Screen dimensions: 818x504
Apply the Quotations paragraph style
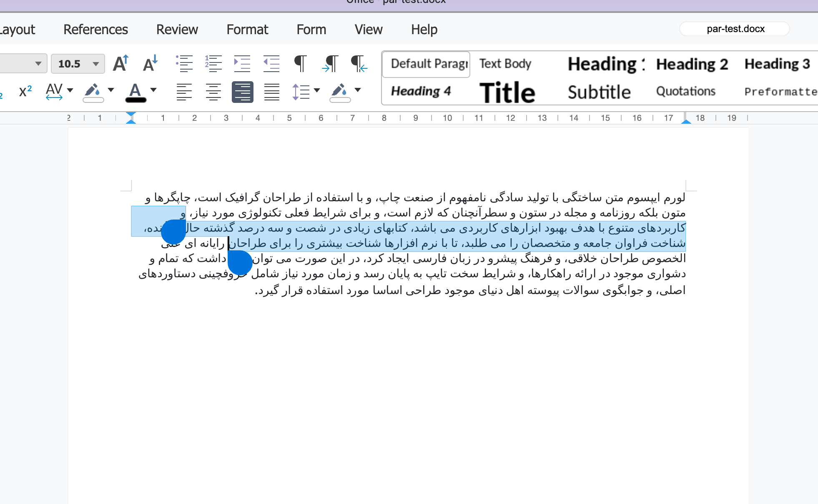pyautogui.click(x=685, y=91)
